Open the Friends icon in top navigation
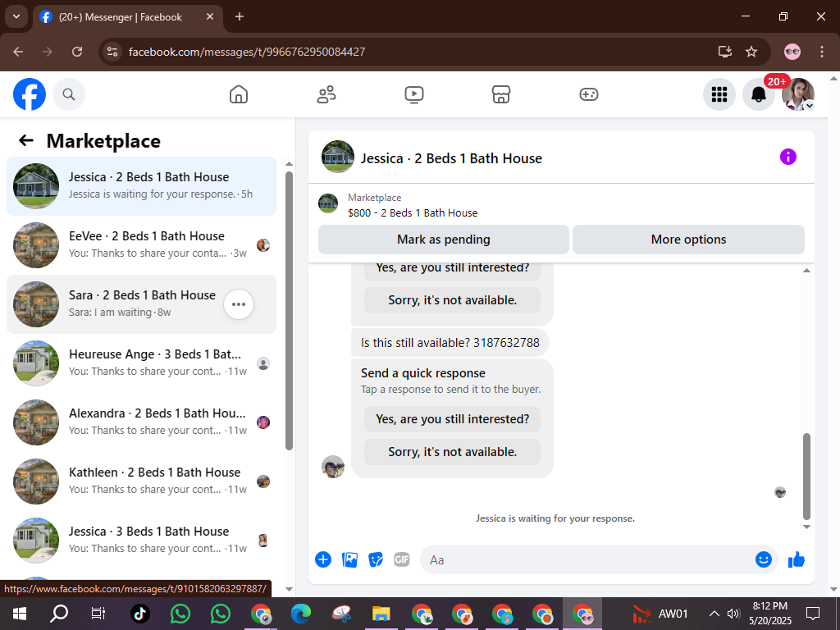The height and width of the screenshot is (630, 840). (326, 94)
